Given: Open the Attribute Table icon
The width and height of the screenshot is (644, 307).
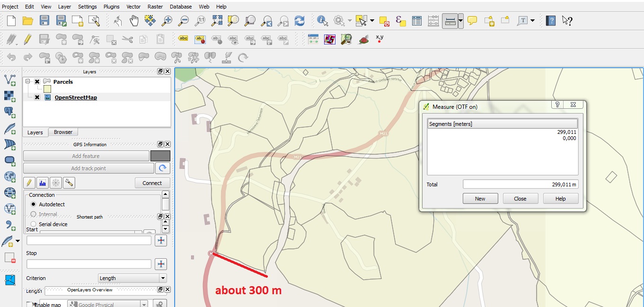Looking at the screenshot, I should pyautogui.click(x=416, y=21).
